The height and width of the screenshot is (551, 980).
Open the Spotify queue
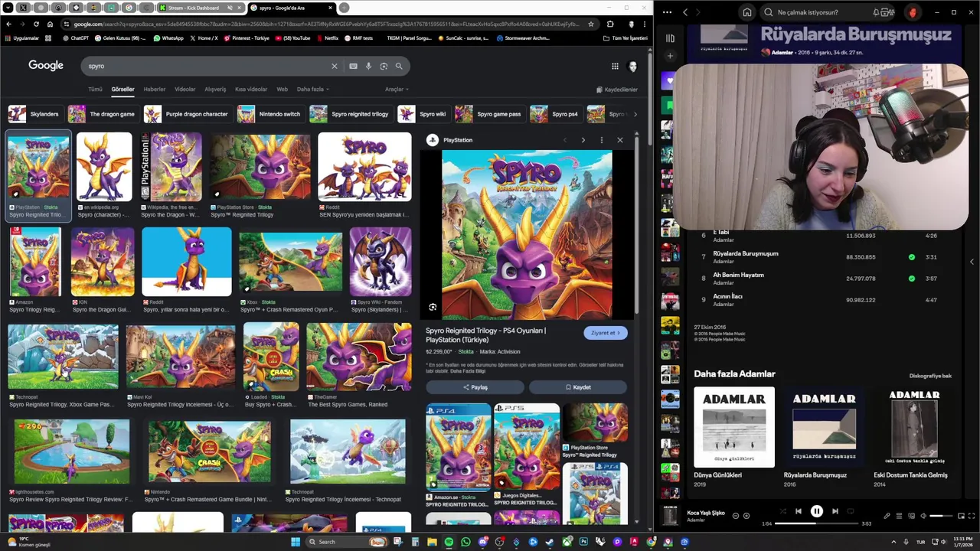click(899, 516)
